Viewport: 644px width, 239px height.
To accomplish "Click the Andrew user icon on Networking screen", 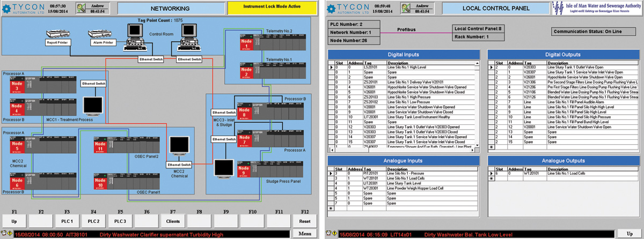I will [x=84, y=8].
